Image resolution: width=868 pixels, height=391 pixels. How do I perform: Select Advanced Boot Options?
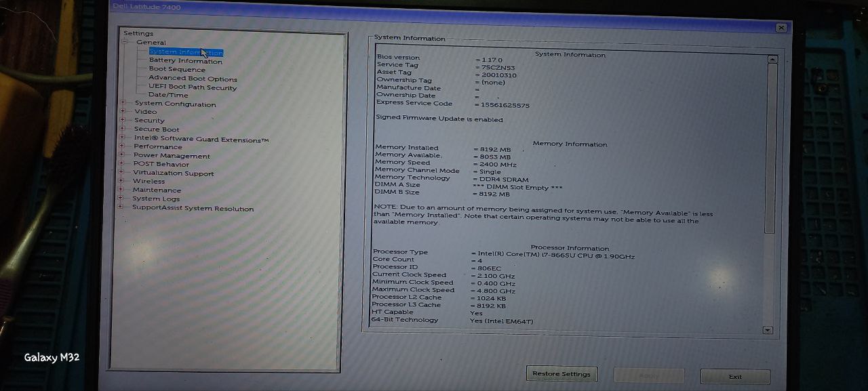(x=193, y=79)
